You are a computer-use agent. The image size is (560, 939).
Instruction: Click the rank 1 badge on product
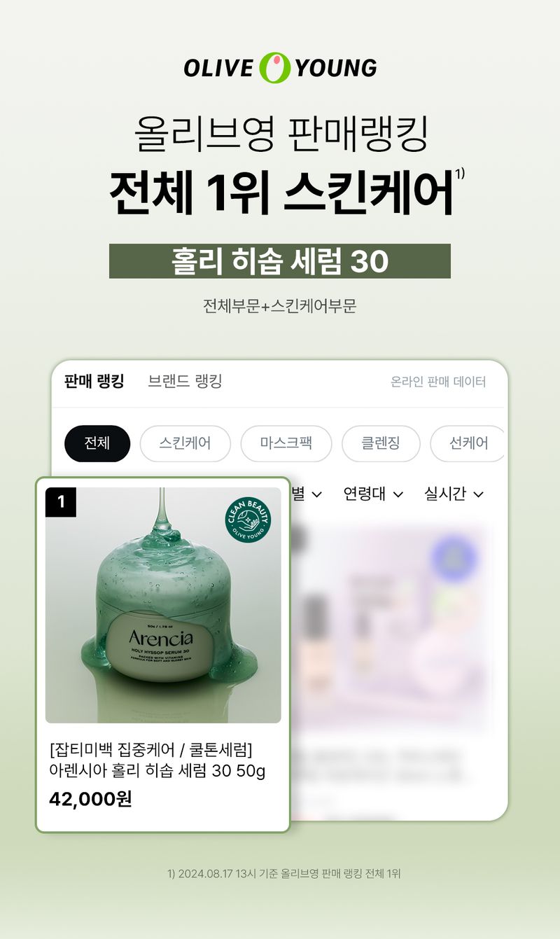click(x=61, y=502)
